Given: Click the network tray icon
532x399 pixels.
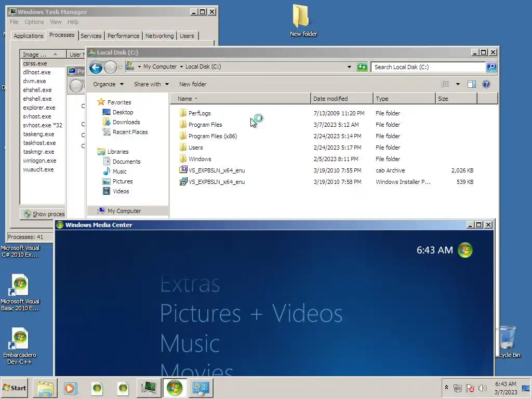Looking at the screenshot, I should point(457,388).
